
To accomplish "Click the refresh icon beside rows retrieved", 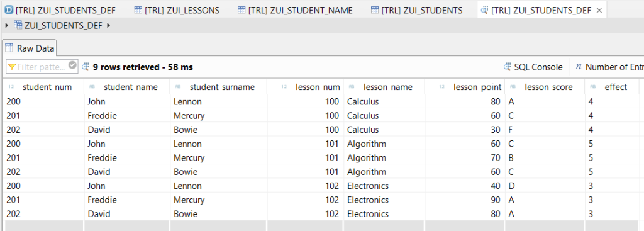I will [x=86, y=67].
